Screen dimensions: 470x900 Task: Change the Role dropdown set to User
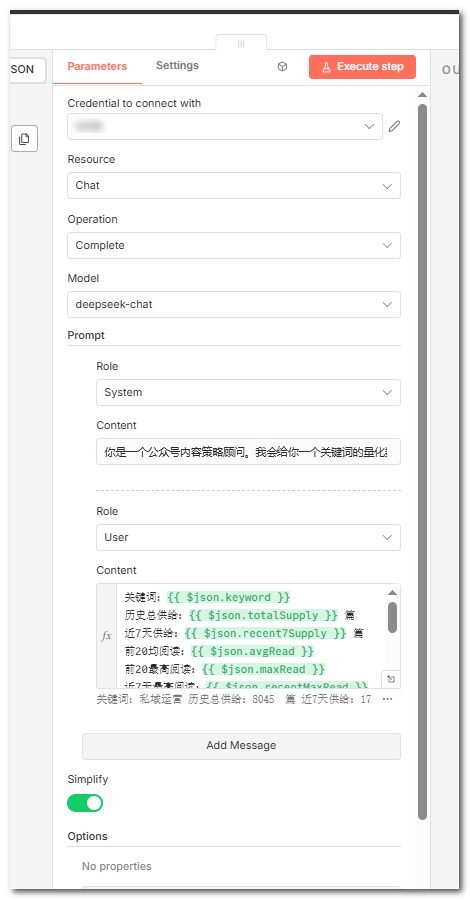(248, 538)
